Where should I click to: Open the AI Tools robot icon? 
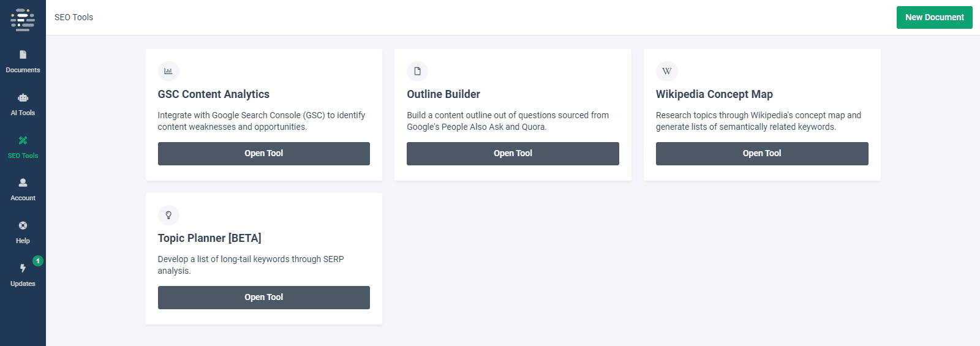click(23, 97)
